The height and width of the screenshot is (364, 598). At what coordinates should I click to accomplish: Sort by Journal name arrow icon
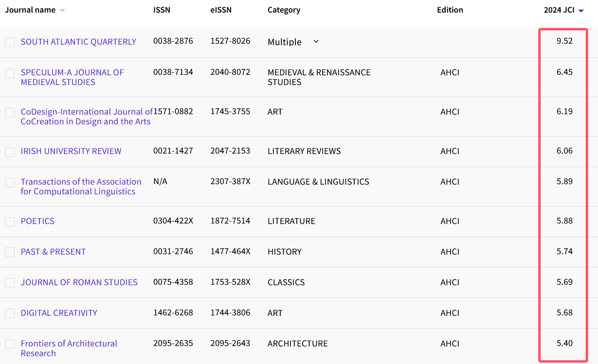62,11
